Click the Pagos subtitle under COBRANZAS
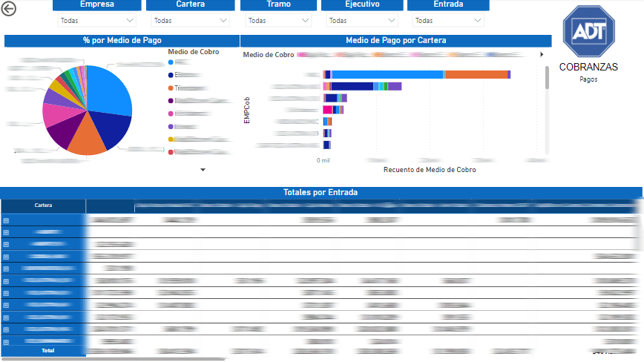The width and height of the screenshot is (644, 362). [x=588, y=79]
